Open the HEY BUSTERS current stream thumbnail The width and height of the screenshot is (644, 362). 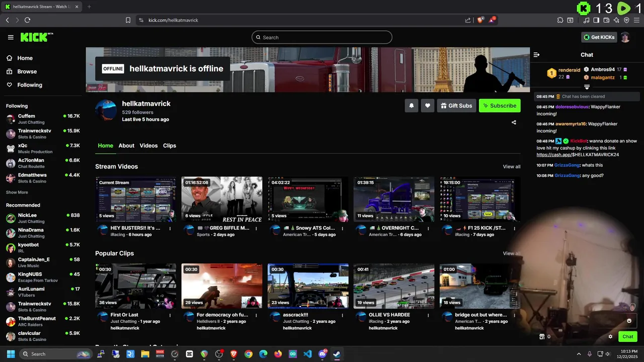tap(136, 199)
